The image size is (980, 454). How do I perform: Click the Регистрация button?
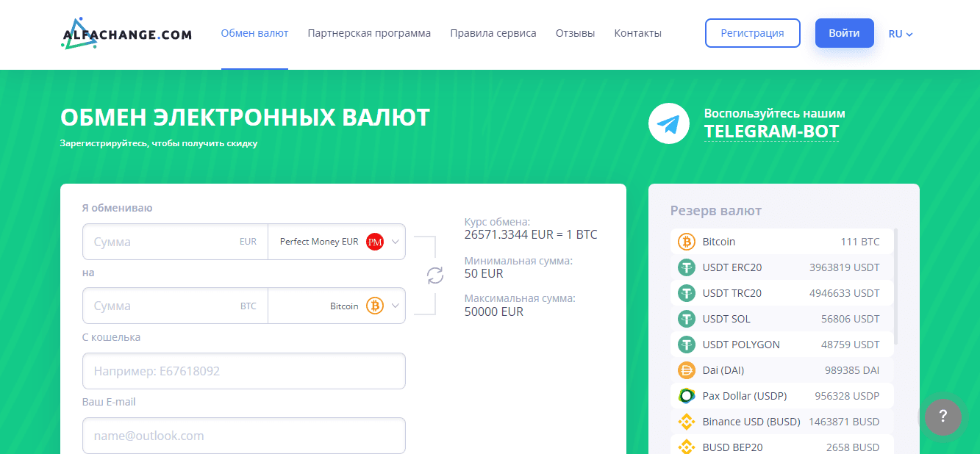[x=752, y=33]
